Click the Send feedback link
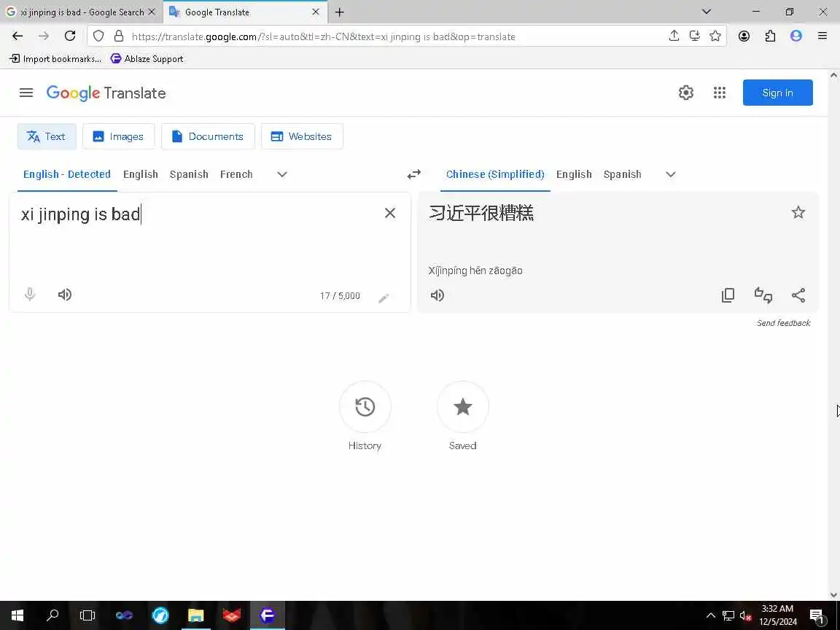The image size is (840, 630). (x=783, y=323)
